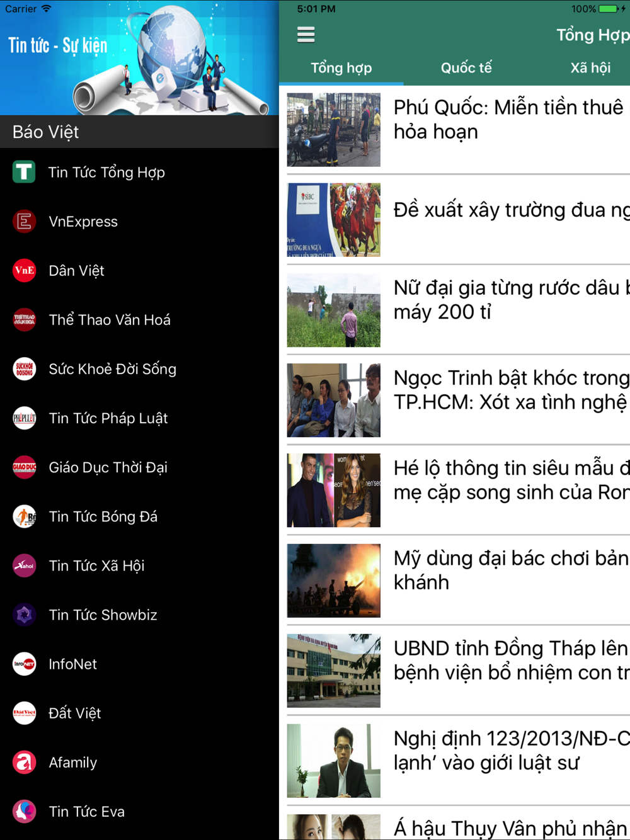Select Dân Việt in the sidebar
The width and height of the screenshot is (630, 840).
pos(139,270)
